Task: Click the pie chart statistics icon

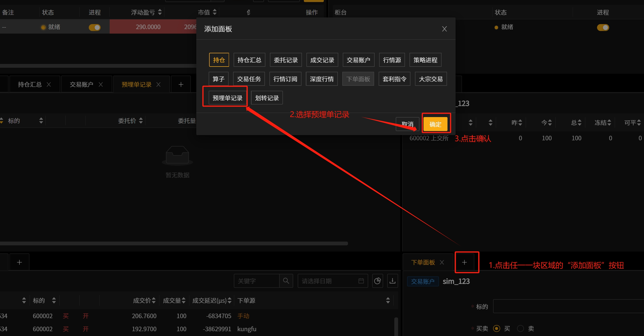Action: [x=377, y=281]
